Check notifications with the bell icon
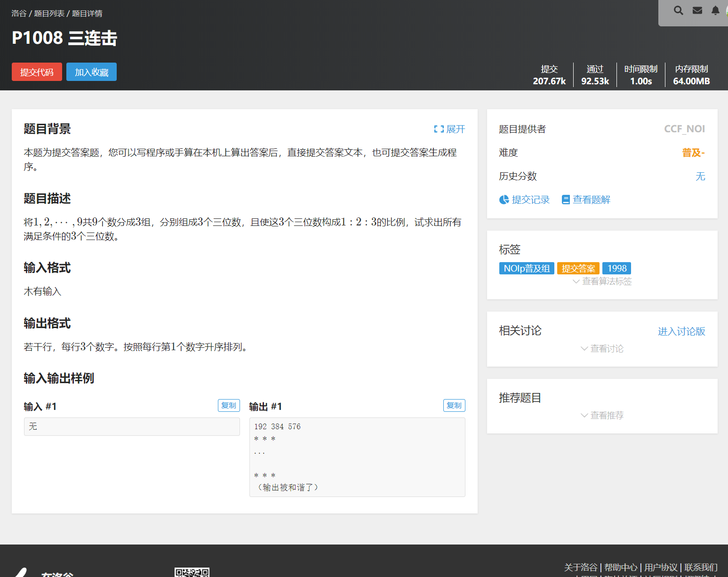 pos(716,10)
